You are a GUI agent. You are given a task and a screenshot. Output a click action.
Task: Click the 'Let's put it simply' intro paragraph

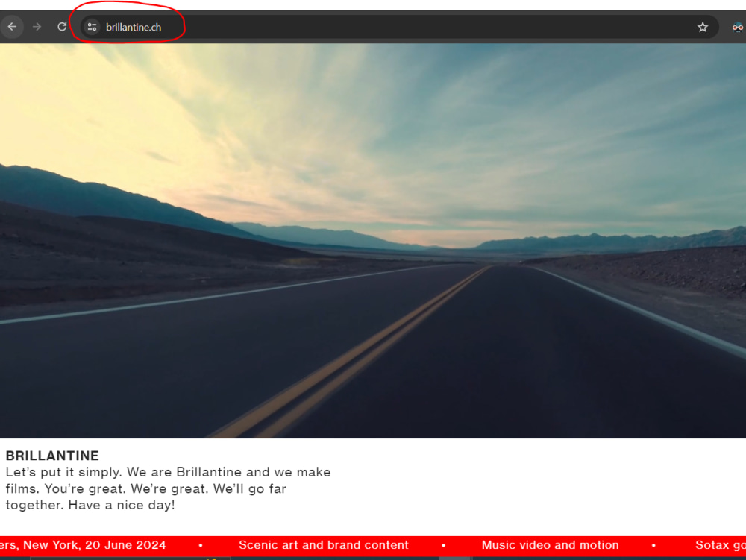(x=168, y=488)
